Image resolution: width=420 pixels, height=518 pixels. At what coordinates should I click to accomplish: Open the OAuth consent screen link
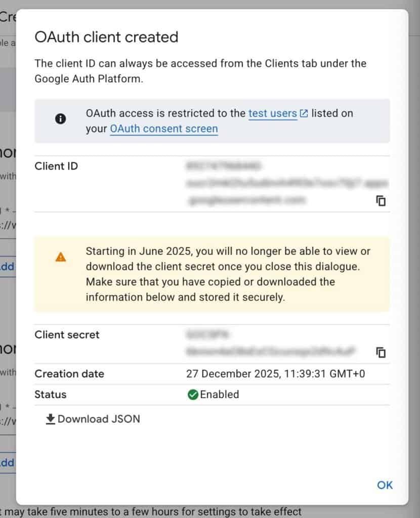click(x=163, y=128)
